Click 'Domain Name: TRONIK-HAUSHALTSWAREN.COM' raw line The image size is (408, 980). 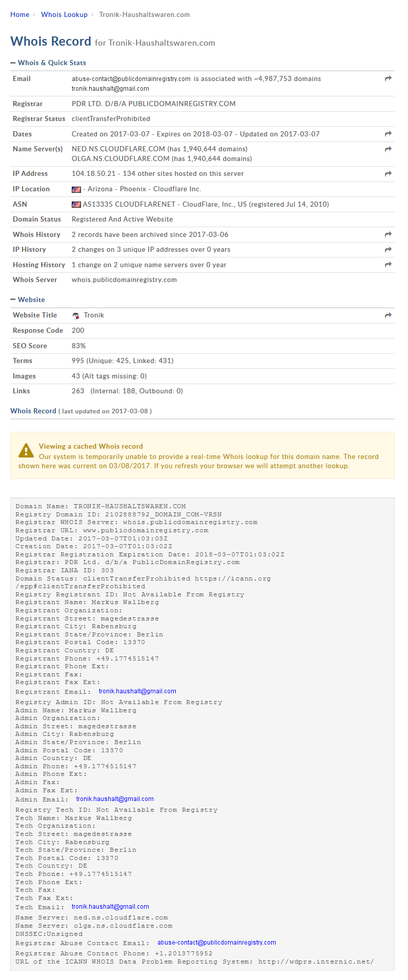point(100,506)
